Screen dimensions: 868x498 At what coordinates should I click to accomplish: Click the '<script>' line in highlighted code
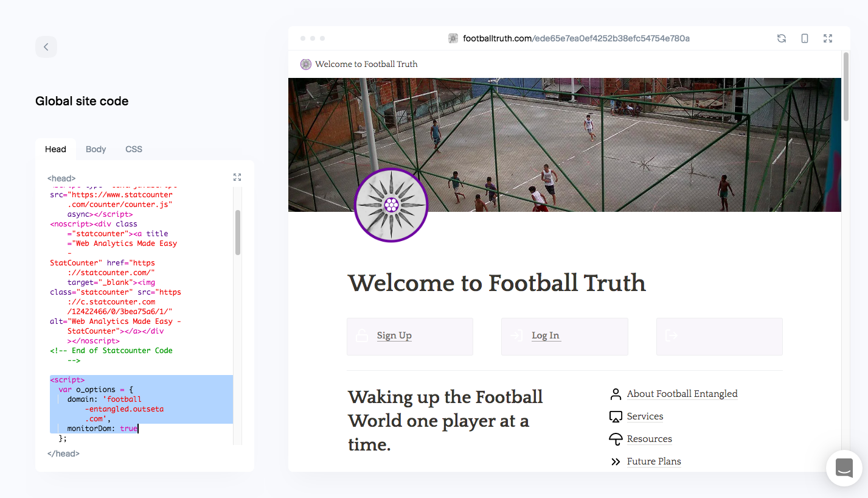tap(68, 380)
